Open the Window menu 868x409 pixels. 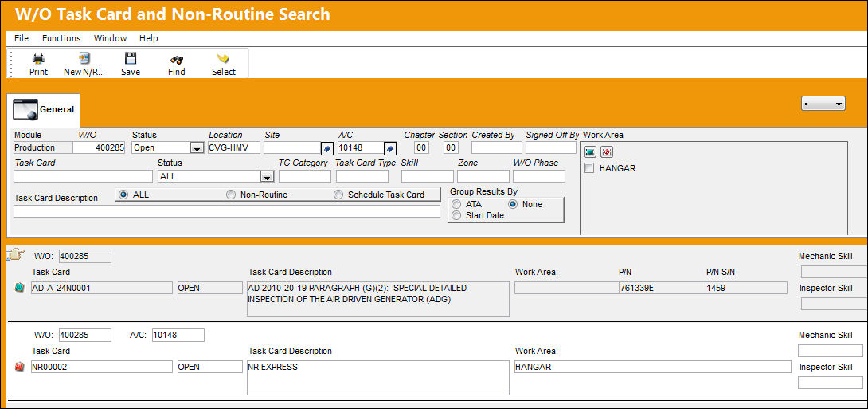(110, 38)
